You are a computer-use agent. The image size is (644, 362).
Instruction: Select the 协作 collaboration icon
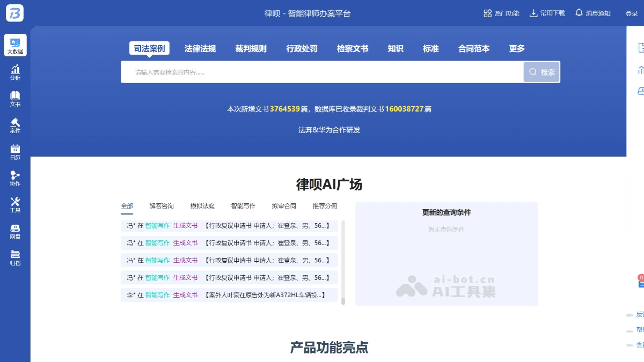pos(14,179)
